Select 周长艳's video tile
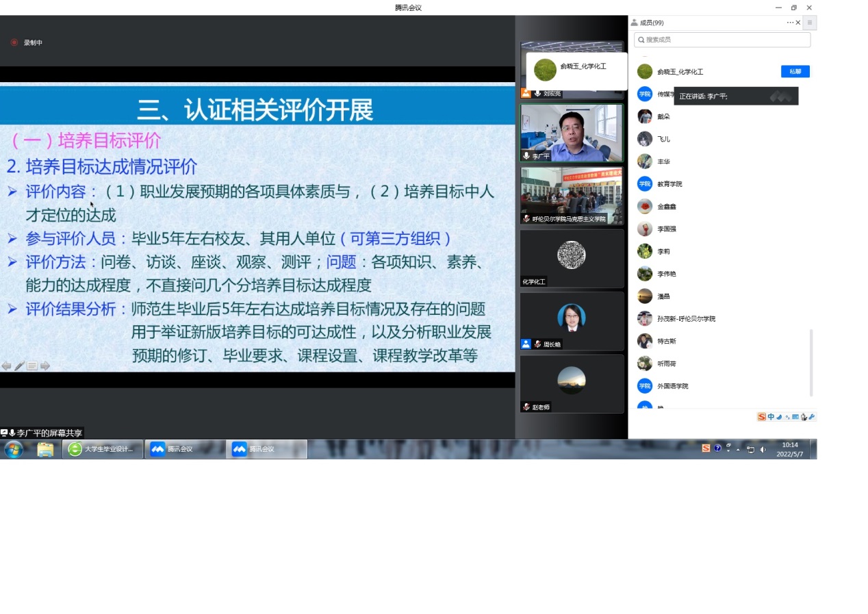Screen dimensions: 868x614 click(572, 321)
